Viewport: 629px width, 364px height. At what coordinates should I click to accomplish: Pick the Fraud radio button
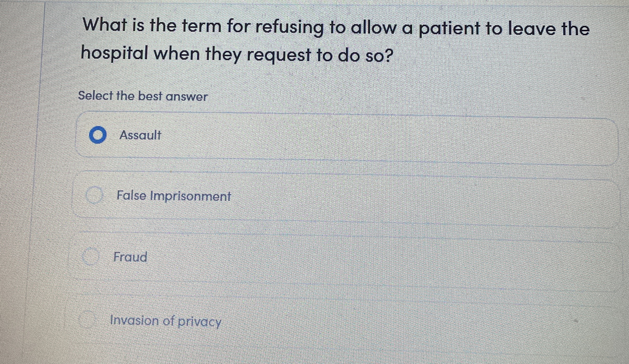coord(91,257)
